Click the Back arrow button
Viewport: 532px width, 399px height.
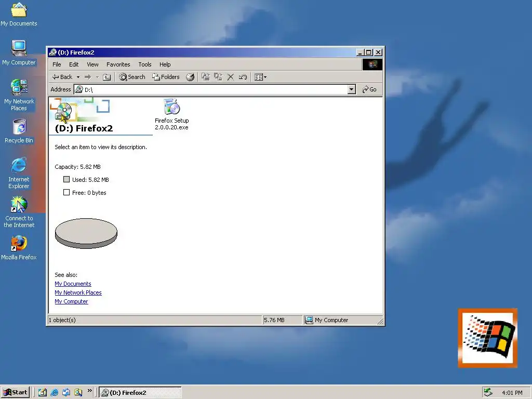[62, 77]
